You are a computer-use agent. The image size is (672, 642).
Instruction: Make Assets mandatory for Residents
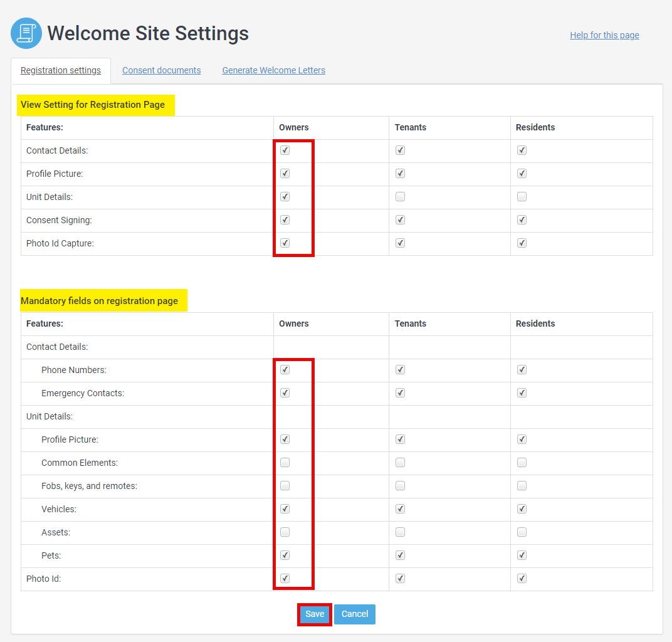[x=522, y=532]
